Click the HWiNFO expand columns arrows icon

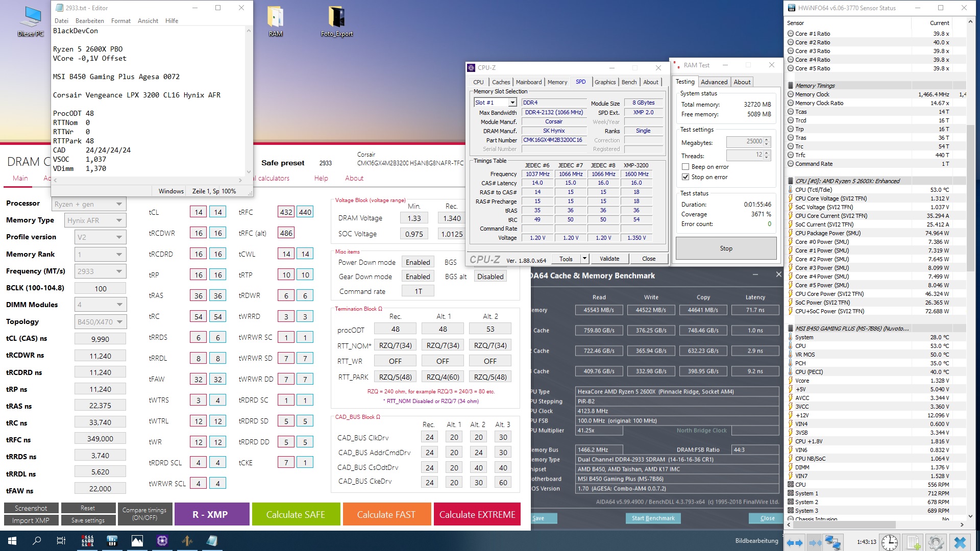(x=794, y=542)
